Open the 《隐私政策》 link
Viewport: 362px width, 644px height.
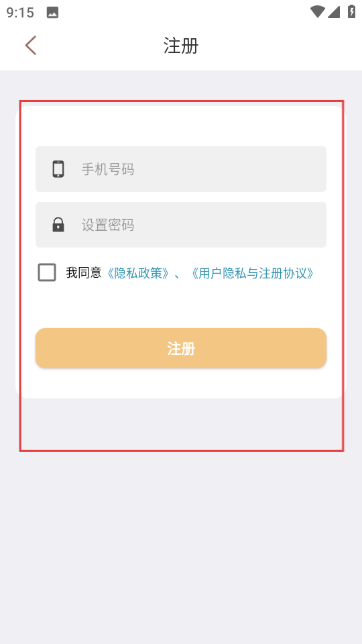[x=138, y=273]
